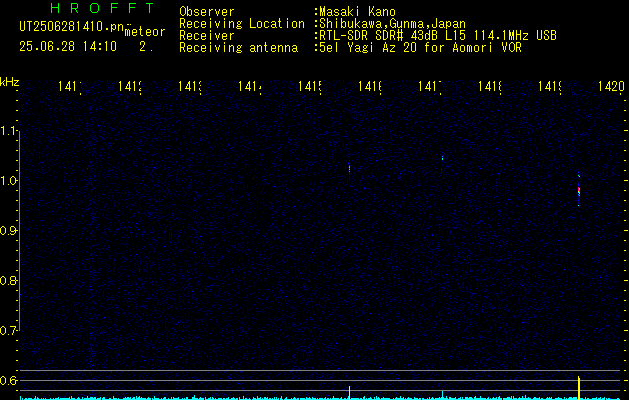Click the 0.7 kHz frequency label

8,331
